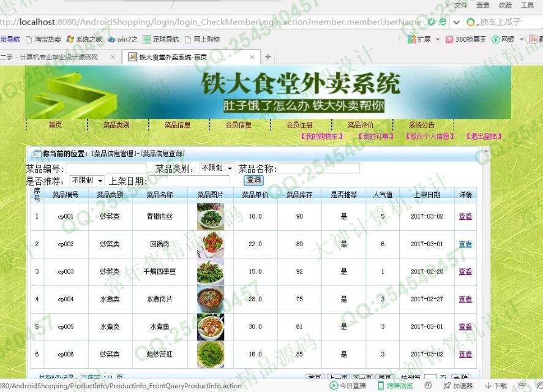Open the 文件 browser menu

point(460,5)
